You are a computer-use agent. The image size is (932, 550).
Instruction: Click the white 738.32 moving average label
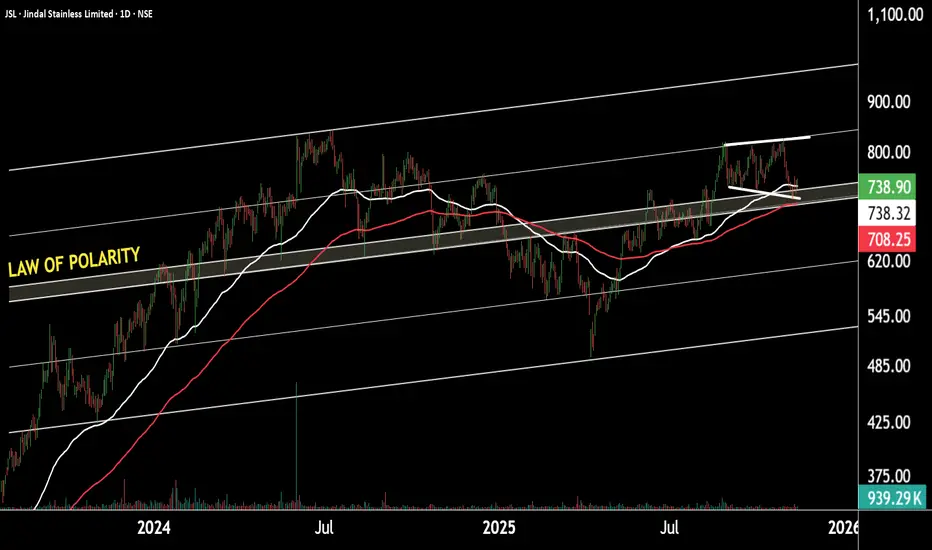[888, 213]
